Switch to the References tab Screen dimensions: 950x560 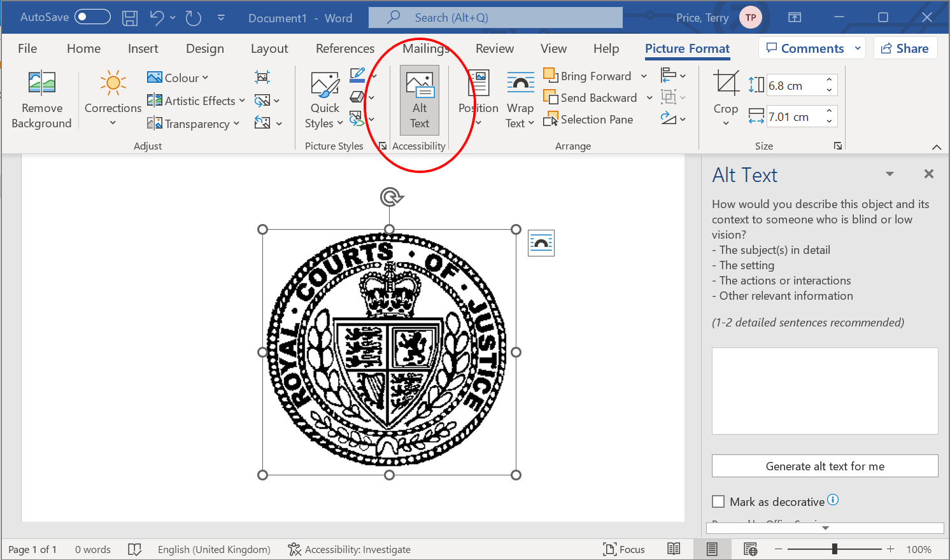pos(345,48)
